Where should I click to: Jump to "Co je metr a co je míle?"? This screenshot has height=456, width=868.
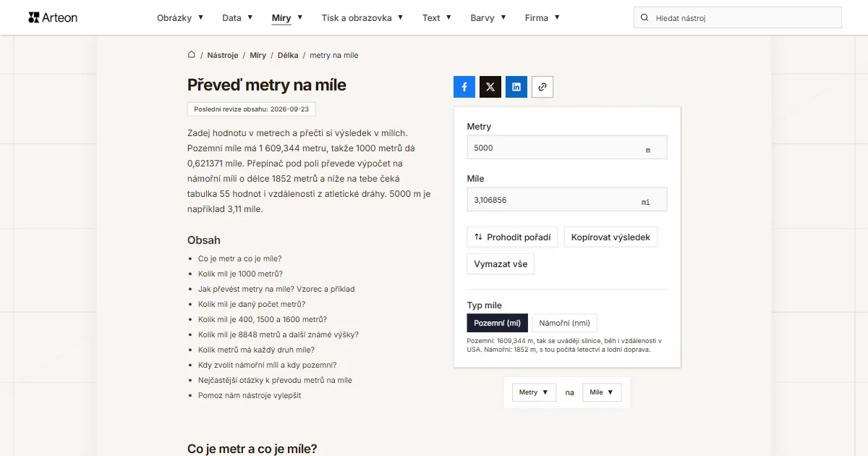pos(240,258)
